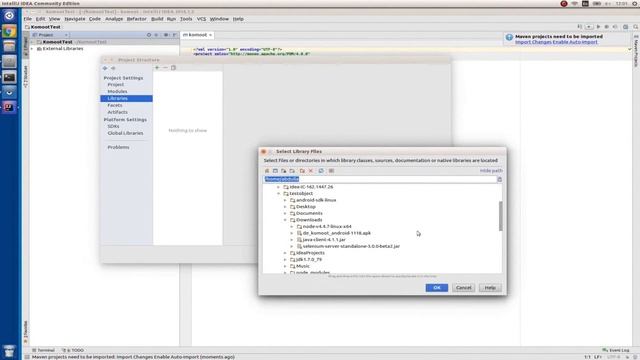This screenshot has height=360, width=640.
Task: Expand the Documents folder node
Action: click(x=285, y=213)
